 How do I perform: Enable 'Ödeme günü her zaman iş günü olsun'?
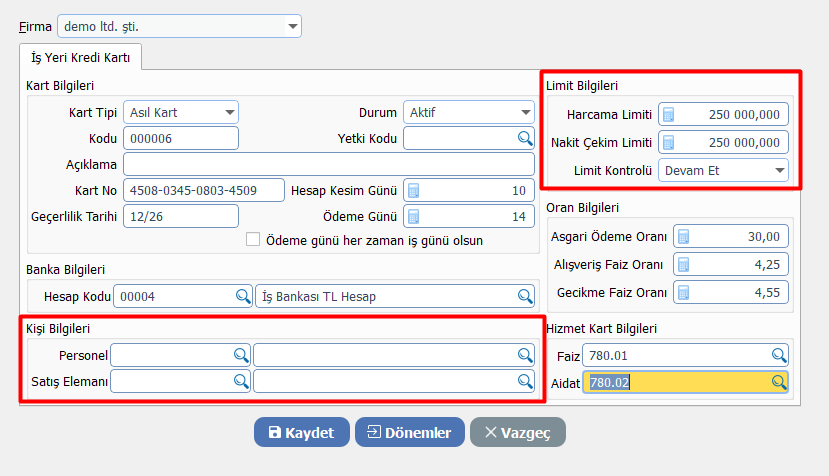pyautogui.click(x=253, y=240)
